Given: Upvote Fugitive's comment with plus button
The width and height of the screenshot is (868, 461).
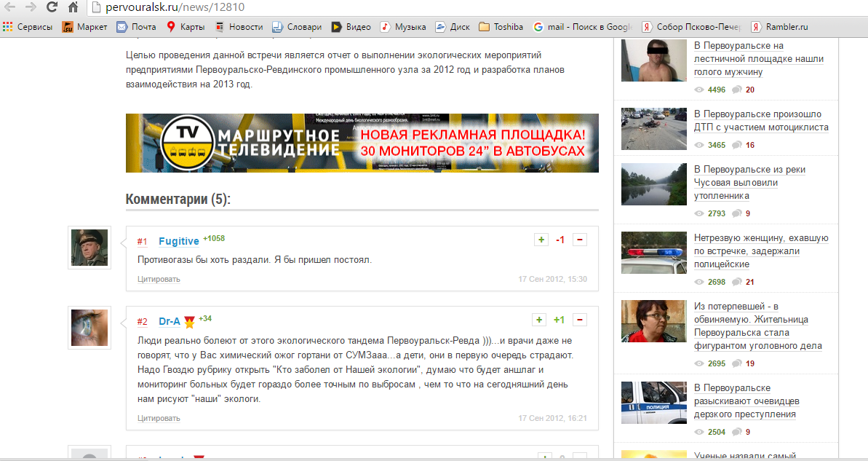Looking at the screenshot, I should point(541,240).
